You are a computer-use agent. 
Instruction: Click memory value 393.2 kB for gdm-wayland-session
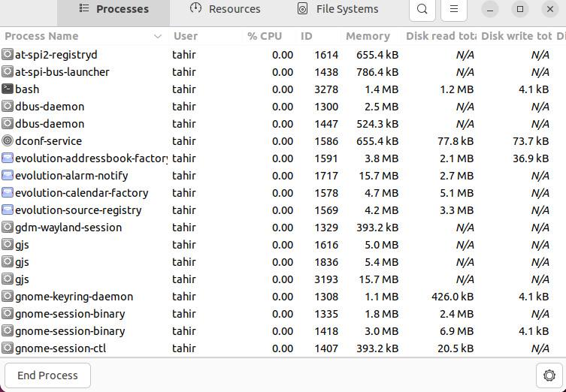tap(377, 228)
